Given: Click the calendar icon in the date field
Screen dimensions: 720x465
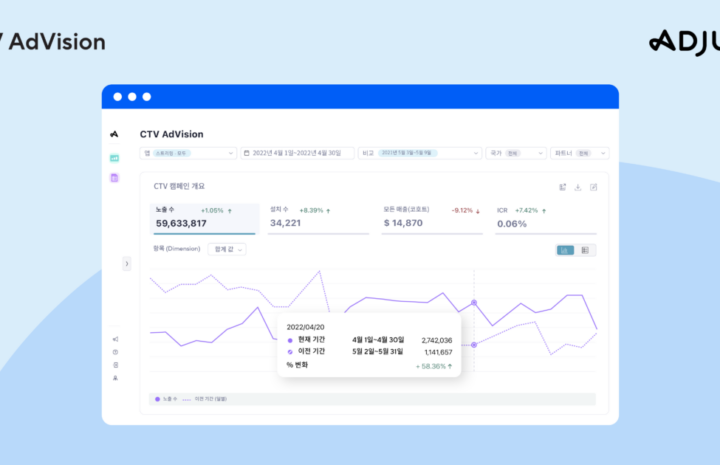Looking at the screenshot, I should tap(247, 153).
